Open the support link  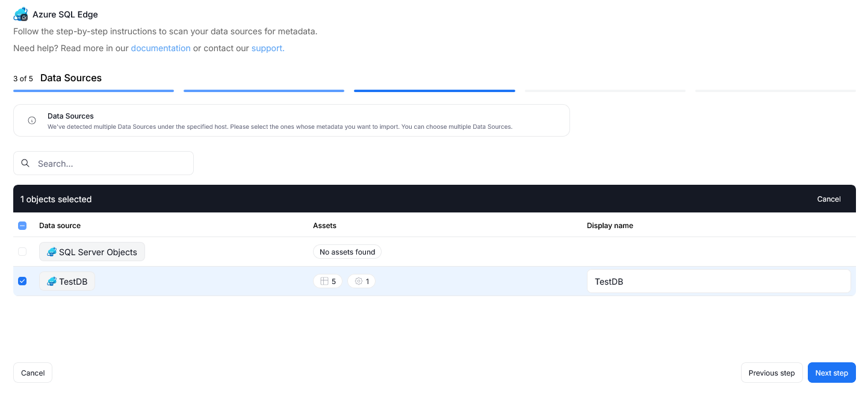tap(268, 48)
